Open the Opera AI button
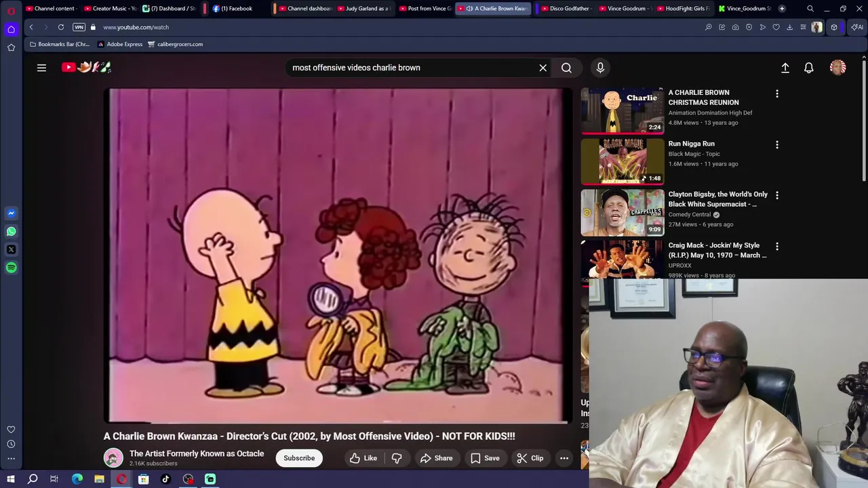This screenshot has width=868, height=488. tap(857, 27)
